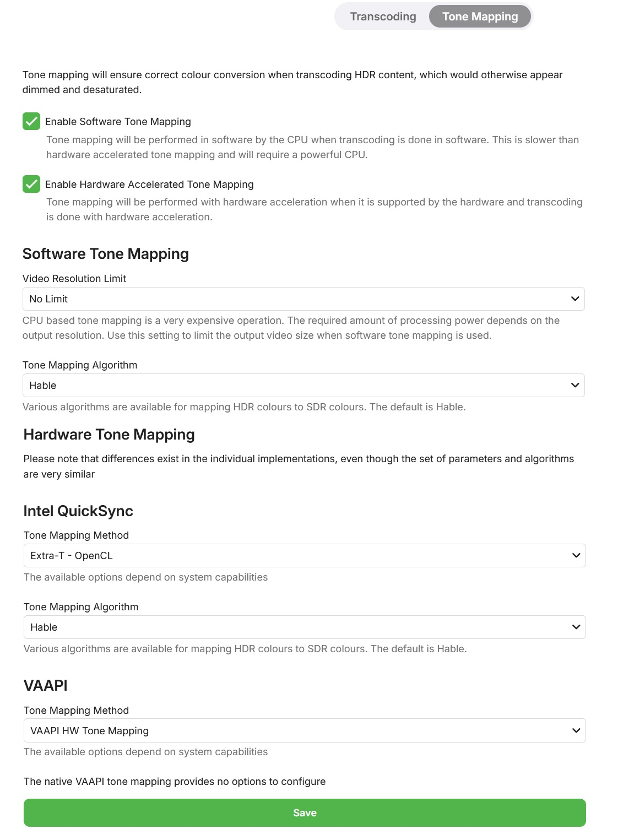Click the Tone Mapping Algorithm label under Intel QuickSync
The width and height of the screenshot is (629, 840).
pos(81,607)
